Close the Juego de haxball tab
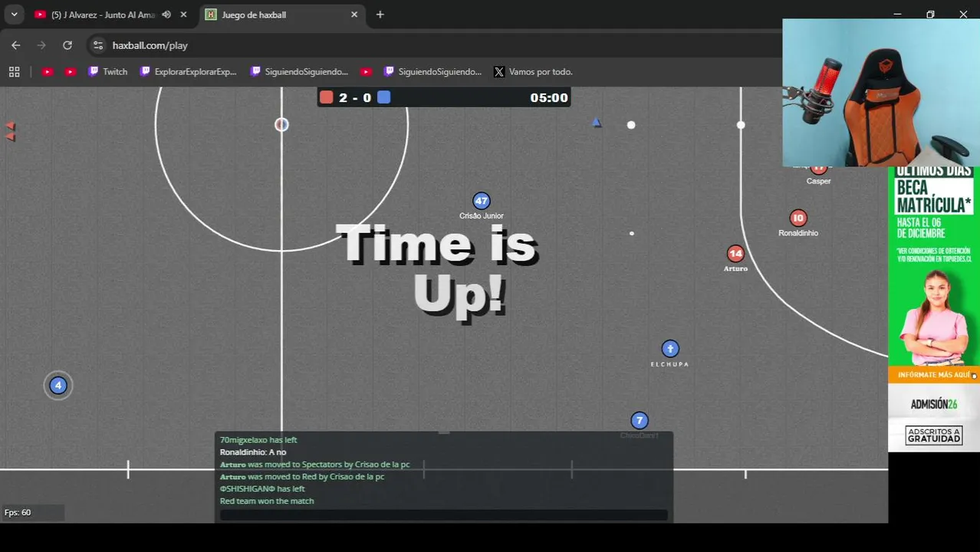The width and height of the screenshot is (980, 552). pos(354,15)
